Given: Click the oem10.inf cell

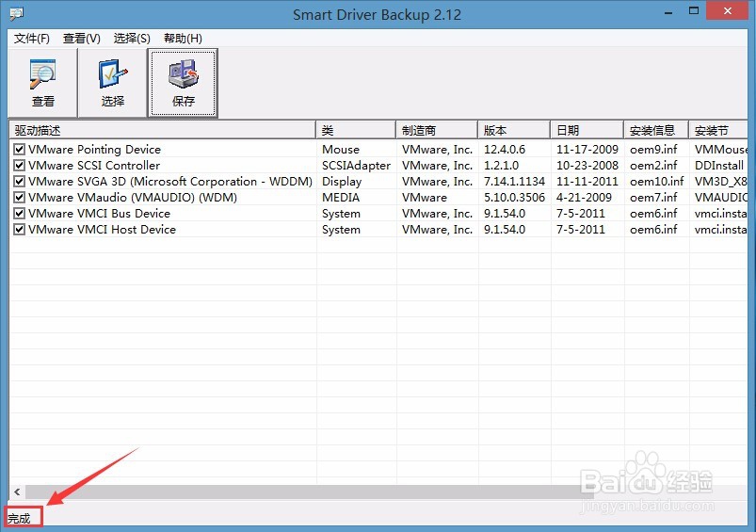Looking at the screenshot, I should [657, 182].
